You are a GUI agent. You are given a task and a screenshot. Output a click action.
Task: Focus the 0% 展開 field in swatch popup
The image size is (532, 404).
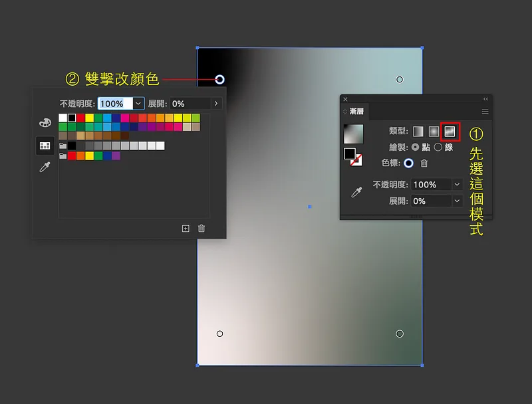click(190, 104)
